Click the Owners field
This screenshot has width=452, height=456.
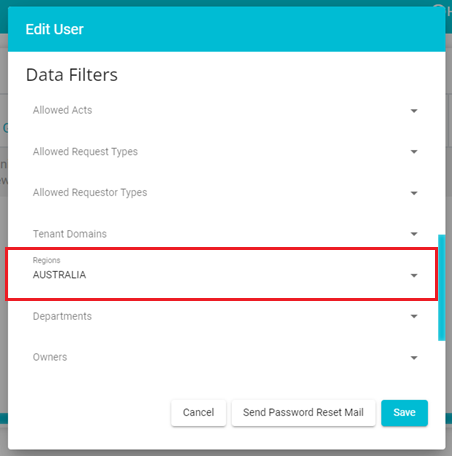[x=225, y=357]
